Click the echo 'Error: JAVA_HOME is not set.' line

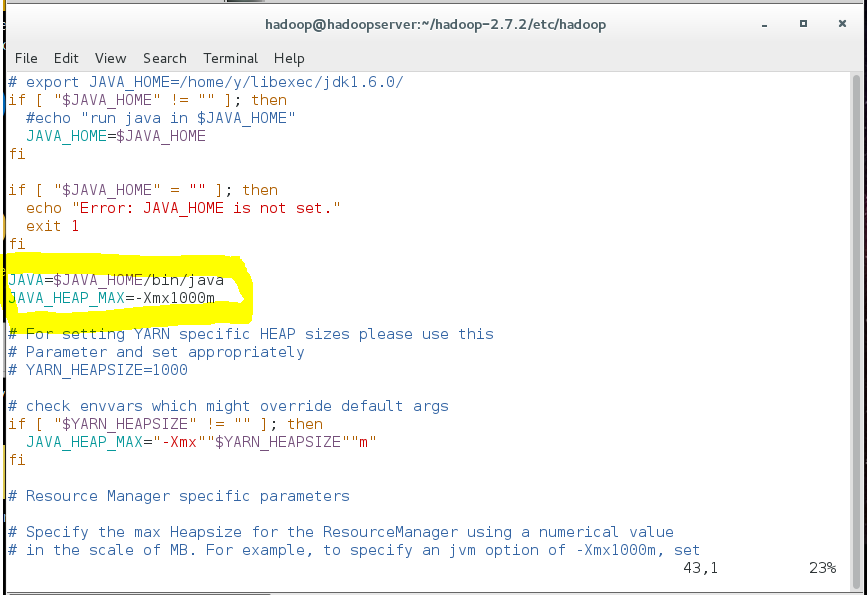pos(183,208)
